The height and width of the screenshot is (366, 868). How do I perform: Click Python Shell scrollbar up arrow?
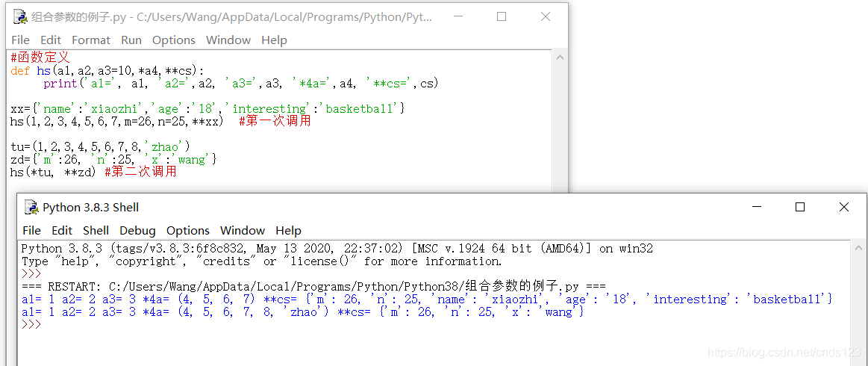[858, 247]
